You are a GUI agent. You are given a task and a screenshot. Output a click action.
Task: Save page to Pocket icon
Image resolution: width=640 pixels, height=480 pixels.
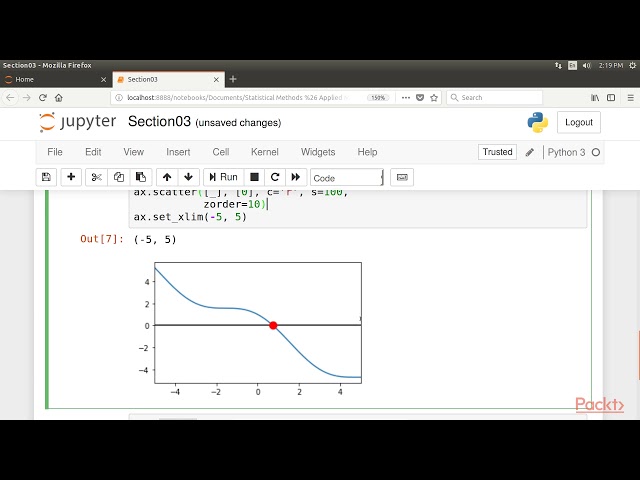[x=420, y=98]
